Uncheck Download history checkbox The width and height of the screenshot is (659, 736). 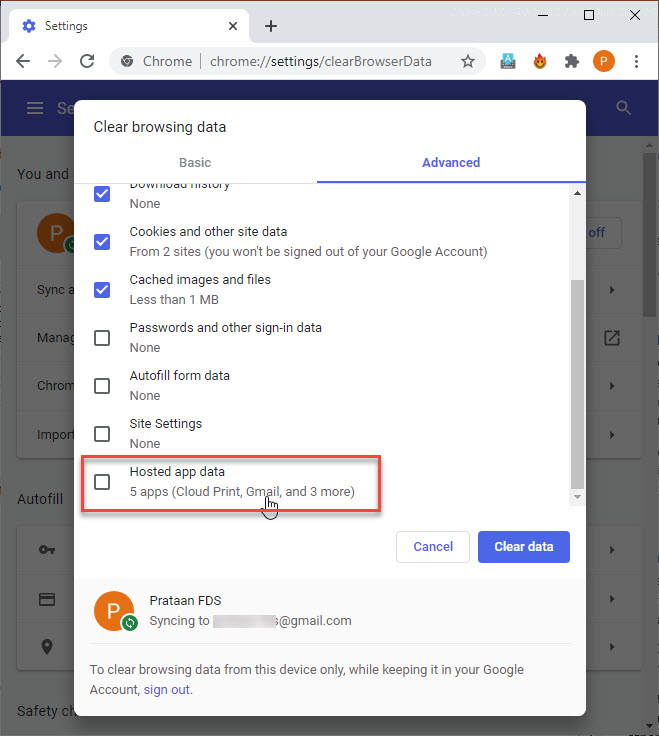pyautogui.click(x=102, y=194)
